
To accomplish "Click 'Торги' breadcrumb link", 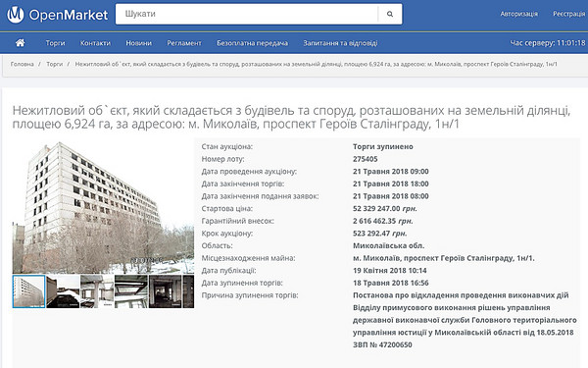I will (x=54, y=64).
